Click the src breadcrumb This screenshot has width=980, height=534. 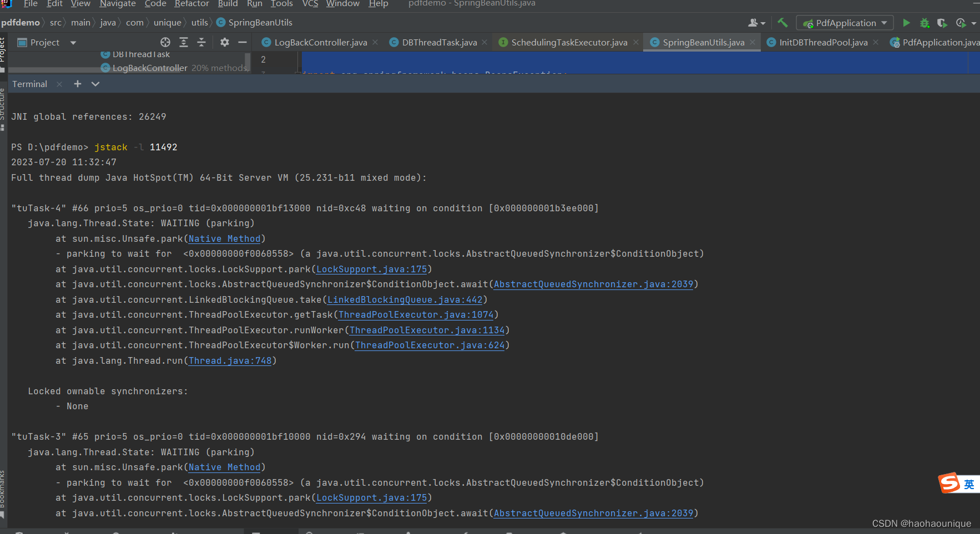click(55, 22)
